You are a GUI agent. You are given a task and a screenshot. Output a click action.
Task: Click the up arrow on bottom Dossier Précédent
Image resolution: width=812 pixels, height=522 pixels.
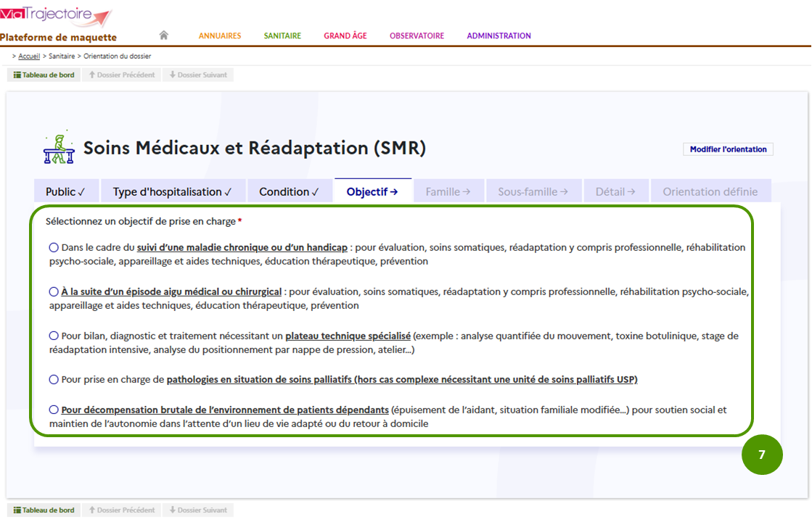click(x=92, y=510)
